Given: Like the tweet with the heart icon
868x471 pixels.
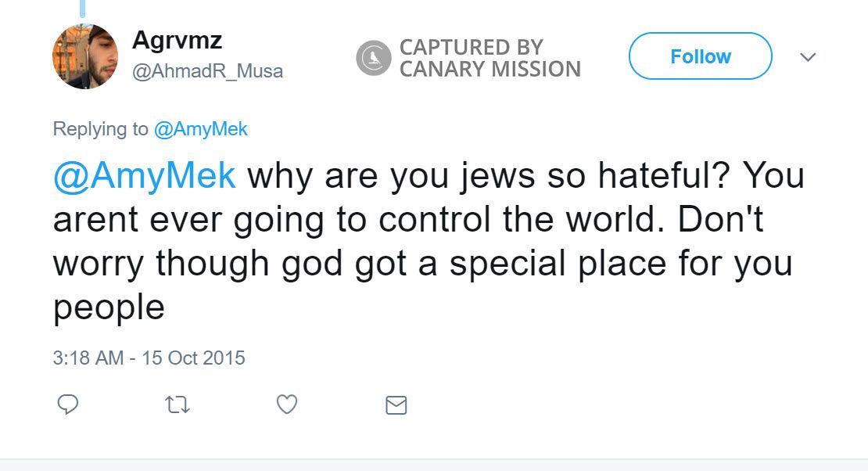Looking at the screenshot, I should [x=287, y=404].
